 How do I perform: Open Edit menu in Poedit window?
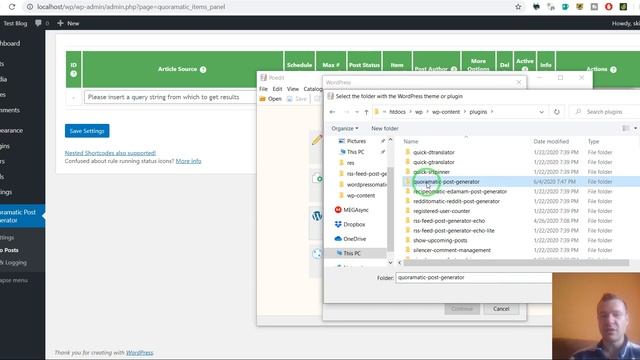point(277,89)
